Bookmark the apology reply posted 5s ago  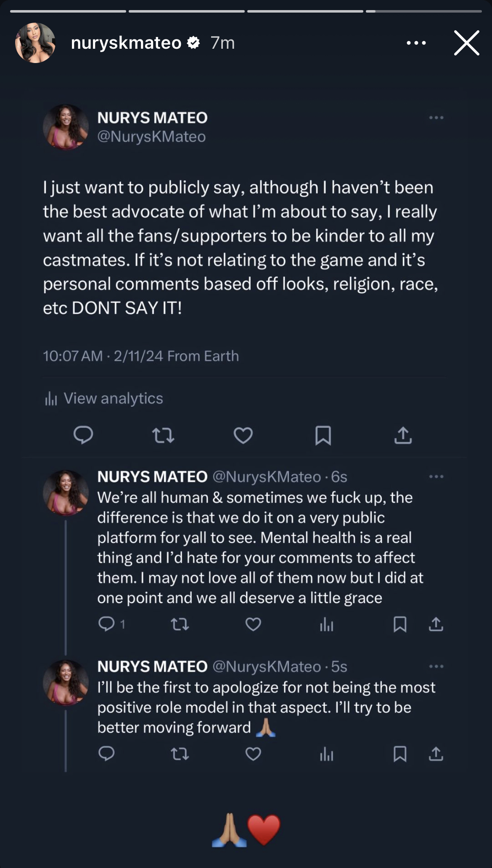pos(399,754)
